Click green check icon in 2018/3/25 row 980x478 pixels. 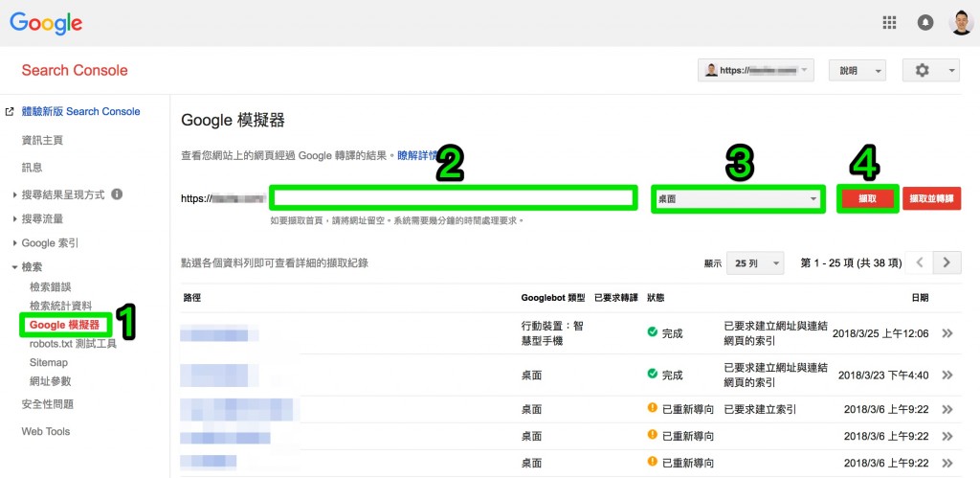653,332
